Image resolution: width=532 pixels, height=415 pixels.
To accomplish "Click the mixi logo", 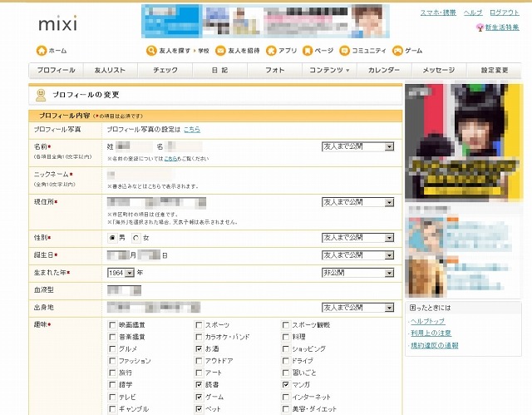I will tap(57, 23).
